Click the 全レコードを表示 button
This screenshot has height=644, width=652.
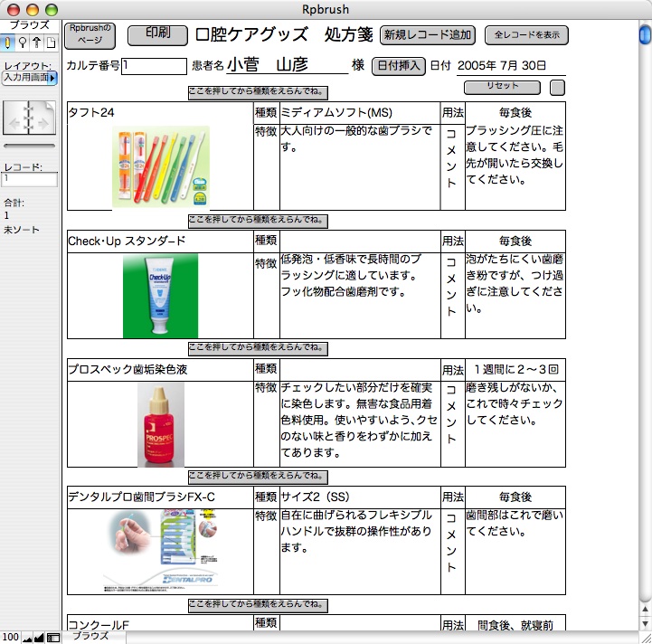coord(526,35)
